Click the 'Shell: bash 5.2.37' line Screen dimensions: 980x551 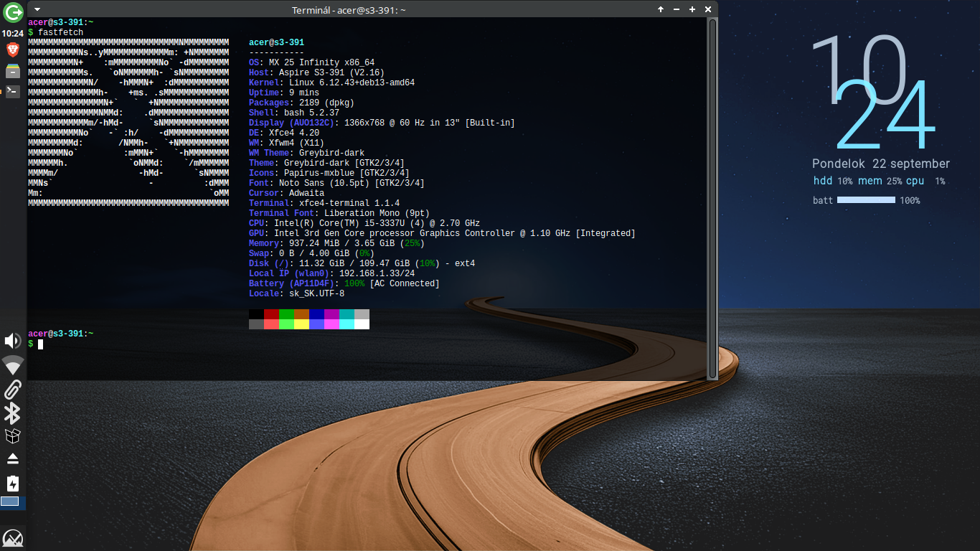pos(294,113)
